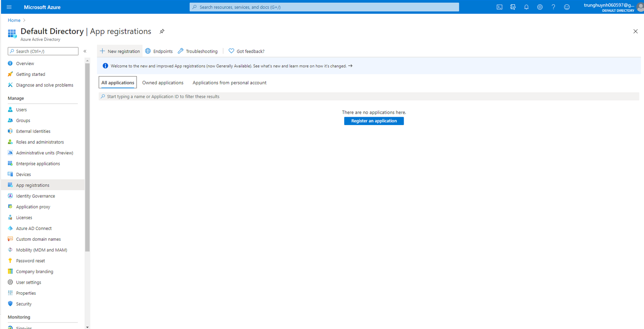This screenshot has width=644, height=329.
Task: Focus the sidebar Search (Ctrl+/) box
Action: point(43,51)
